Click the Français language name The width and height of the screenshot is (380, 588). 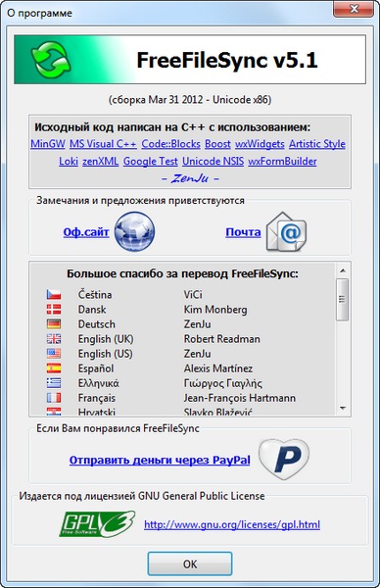(x=97, y=398)
